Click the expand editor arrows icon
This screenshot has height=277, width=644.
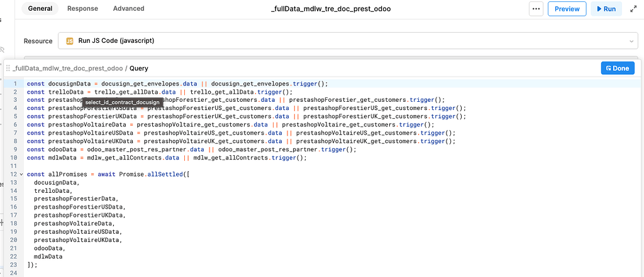point(633,9)
